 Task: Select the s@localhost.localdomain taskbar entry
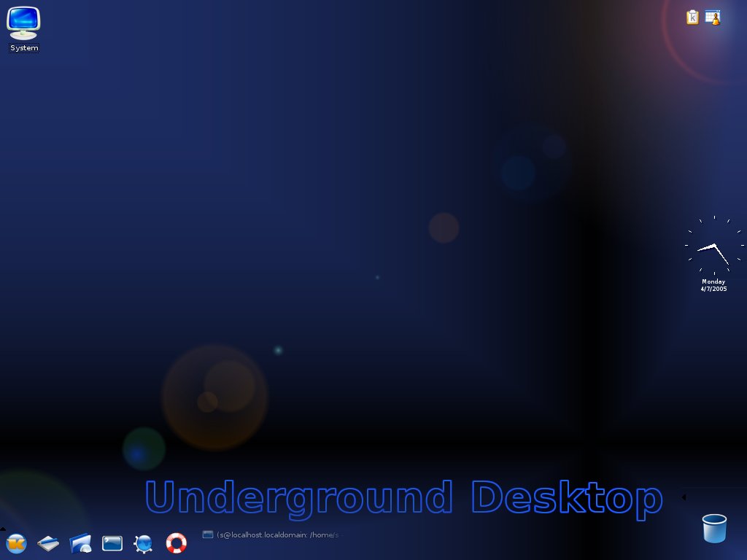pos(270,534)
